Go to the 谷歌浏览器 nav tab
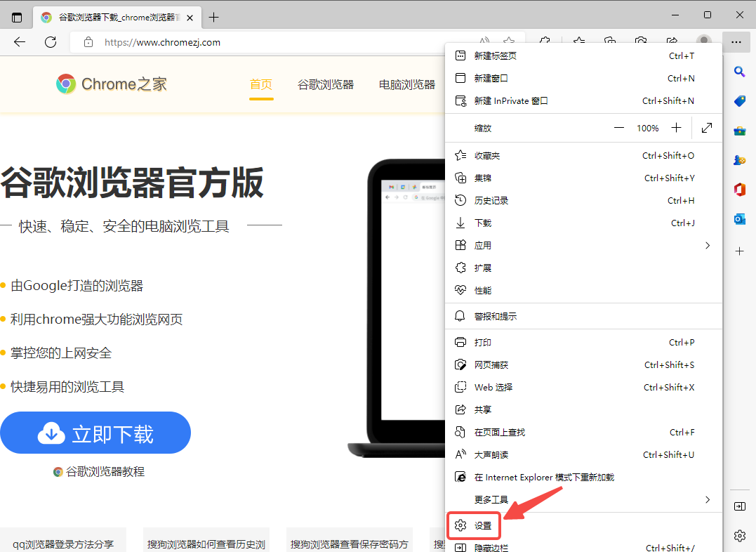The height and width of the screenshot is (552, 756). (326, 84)
